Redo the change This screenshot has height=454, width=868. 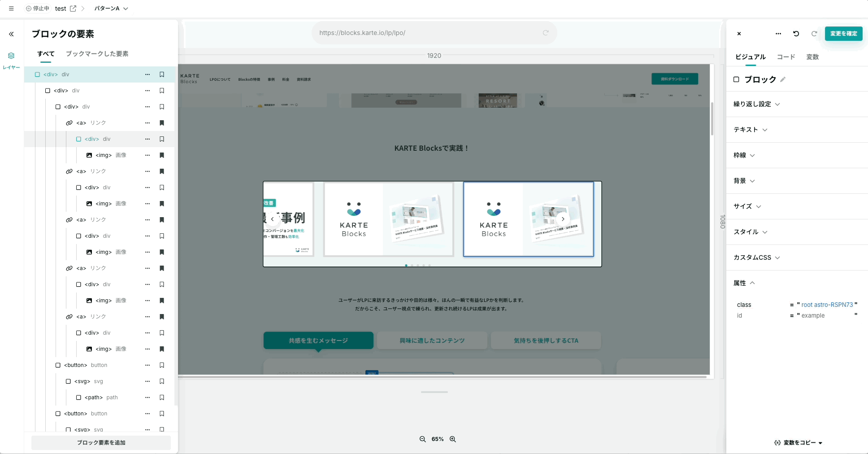[814, 34]
